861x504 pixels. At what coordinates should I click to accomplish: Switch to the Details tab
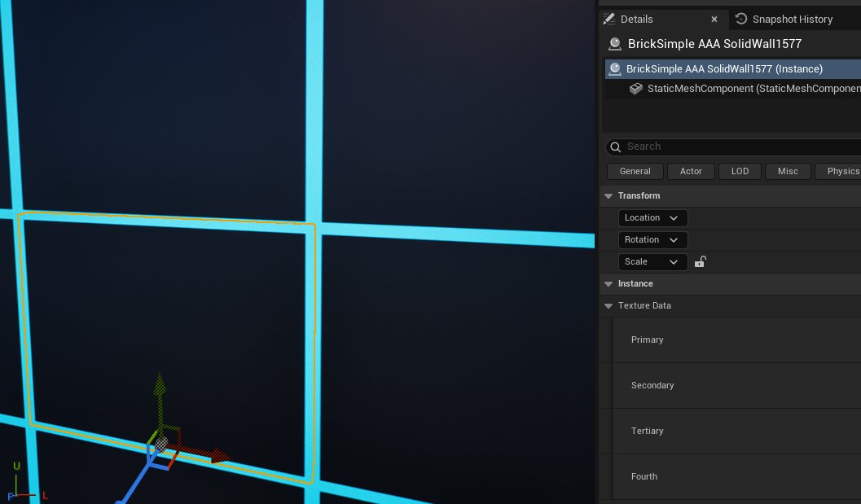636,20
